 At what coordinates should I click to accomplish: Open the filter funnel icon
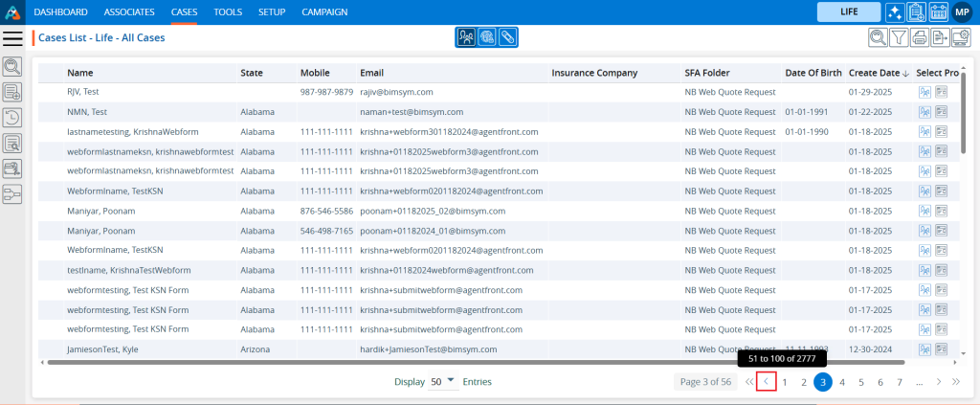(899, 38)
